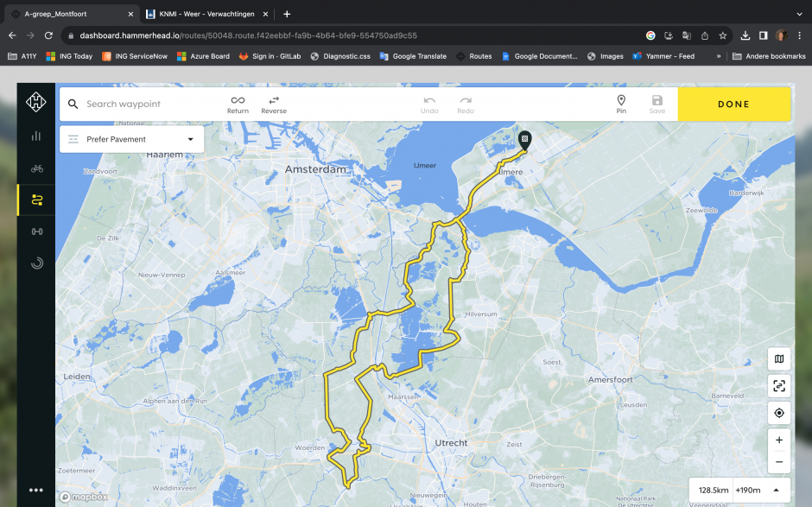The height and width of the screenshot is (507, 812).
Task: Zoom out on the map
Action: pos(779,461)
